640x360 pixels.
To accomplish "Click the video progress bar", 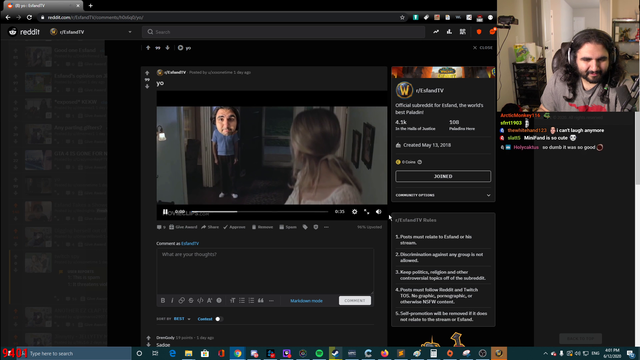I will (260, 211).
